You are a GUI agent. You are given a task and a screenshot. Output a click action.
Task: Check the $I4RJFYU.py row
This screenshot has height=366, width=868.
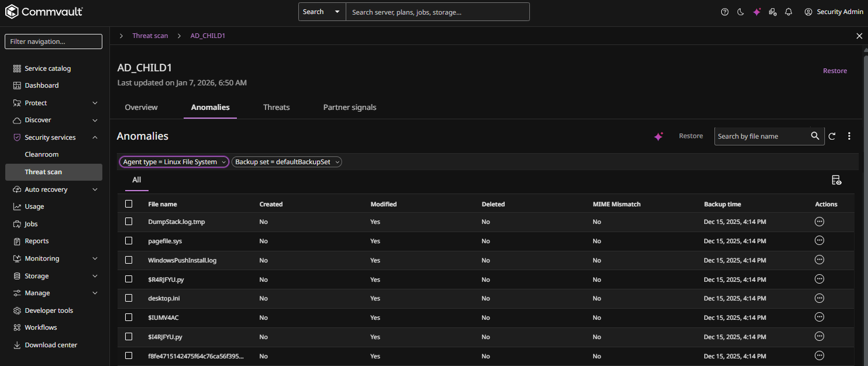(129, 337)
